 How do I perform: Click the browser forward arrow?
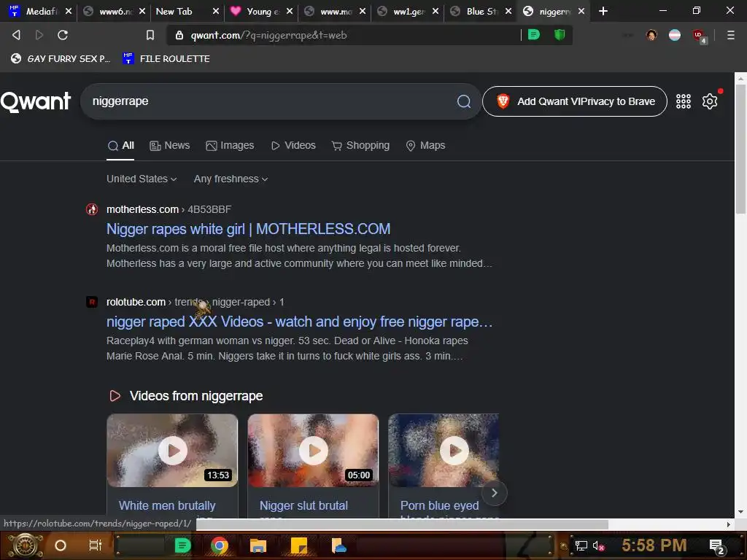(39, 35)
